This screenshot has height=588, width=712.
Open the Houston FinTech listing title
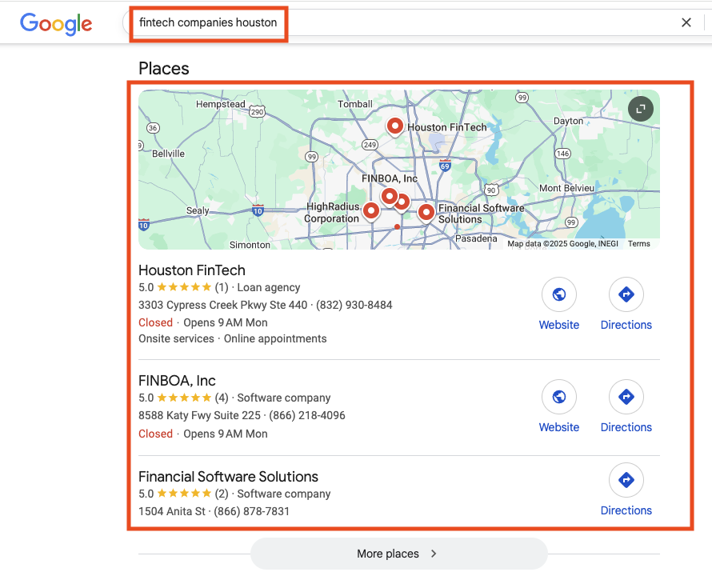click(x=192, y=270)
